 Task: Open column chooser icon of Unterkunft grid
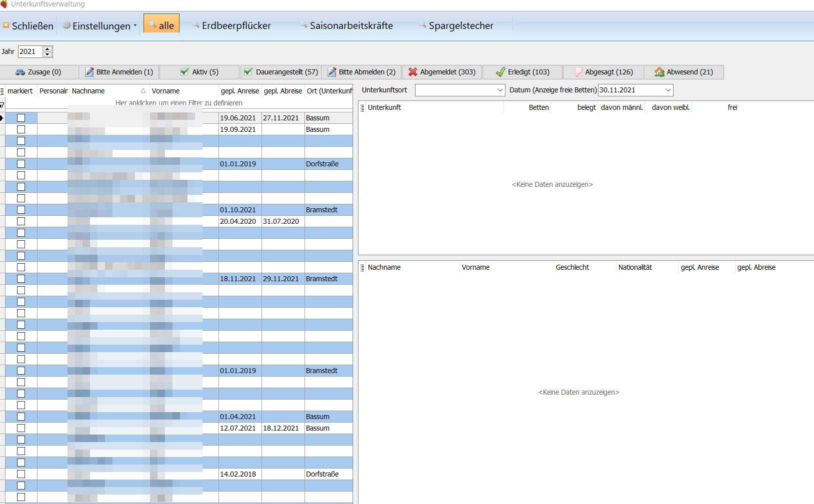362,107
